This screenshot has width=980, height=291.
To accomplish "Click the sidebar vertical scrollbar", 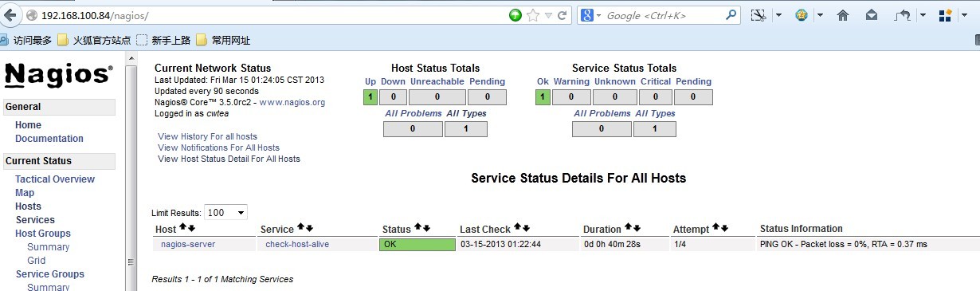I will click(x=131, y=171).
